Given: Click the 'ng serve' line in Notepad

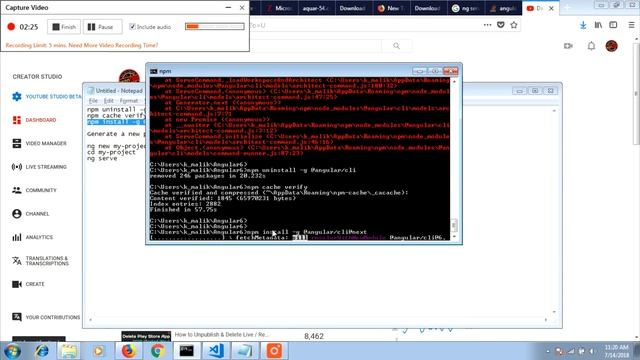Looking at the screenshot, I should coord(102,158).
